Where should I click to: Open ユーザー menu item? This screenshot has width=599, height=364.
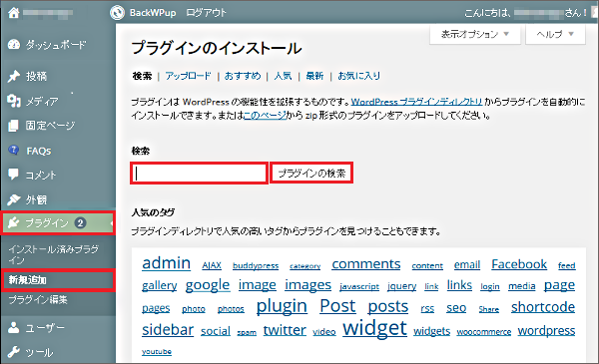coord(45,328)
